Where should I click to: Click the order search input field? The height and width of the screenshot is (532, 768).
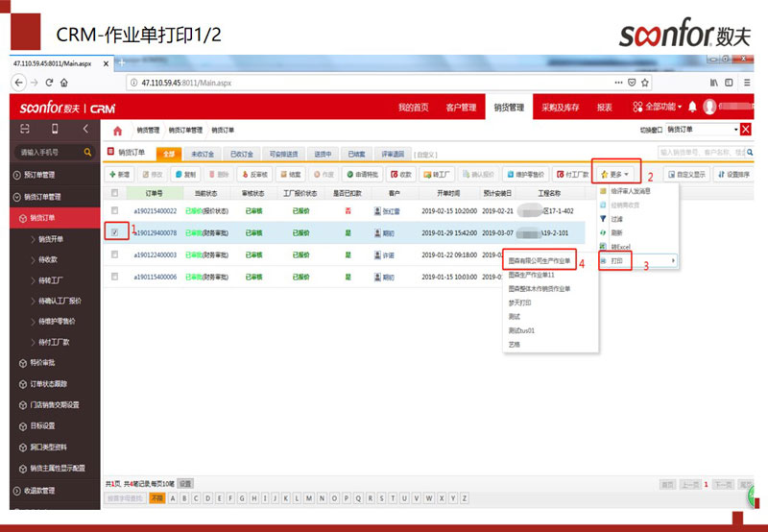point(705,152)
